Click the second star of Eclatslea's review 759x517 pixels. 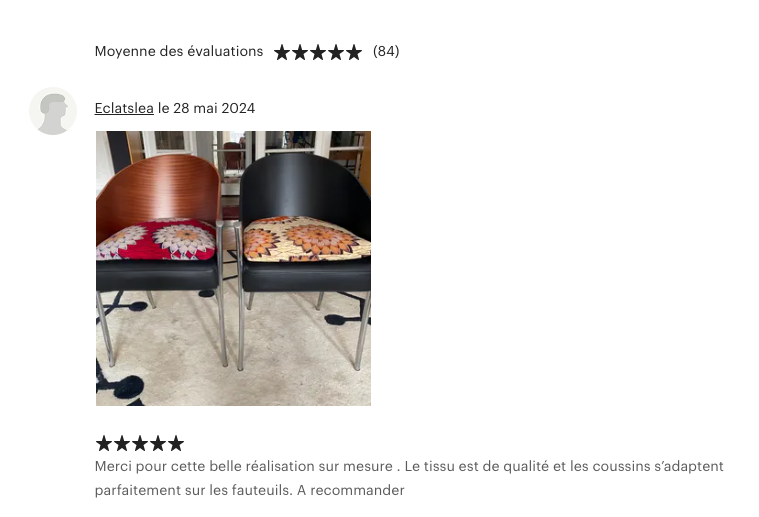coord(122,443)
